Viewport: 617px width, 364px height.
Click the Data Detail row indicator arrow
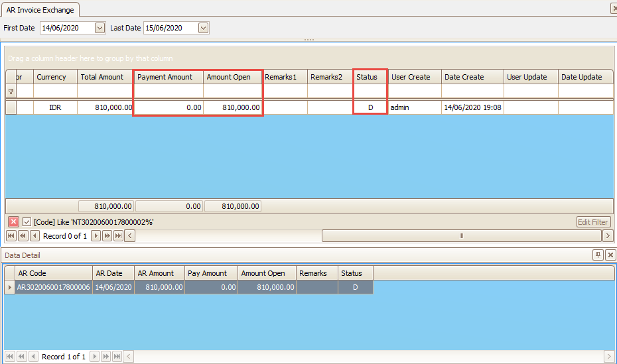[x=9, y=287]
